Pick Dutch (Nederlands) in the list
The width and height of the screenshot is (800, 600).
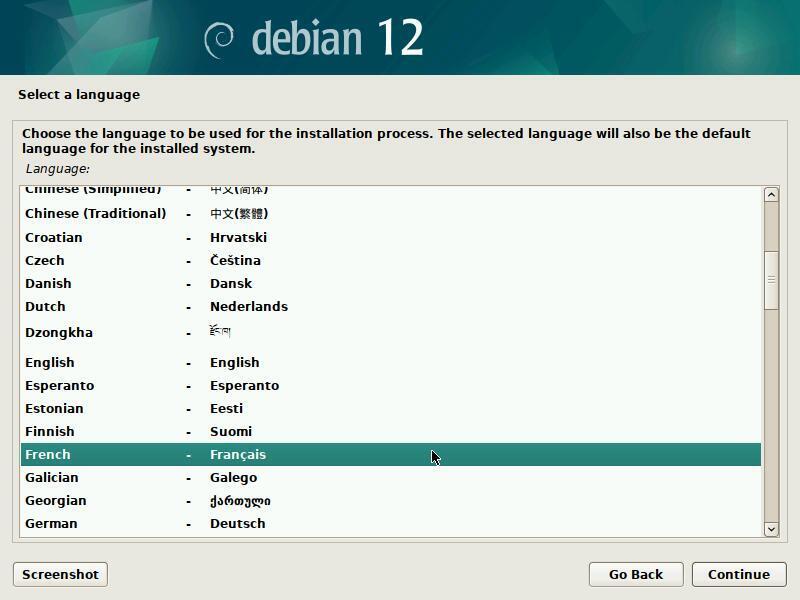point(45,306)
